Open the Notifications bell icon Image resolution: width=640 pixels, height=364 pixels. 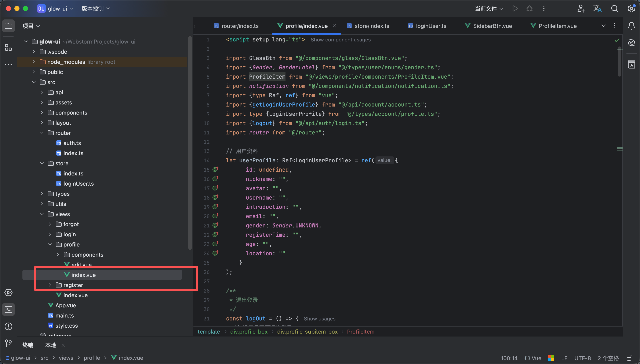[x=632, y=26]
